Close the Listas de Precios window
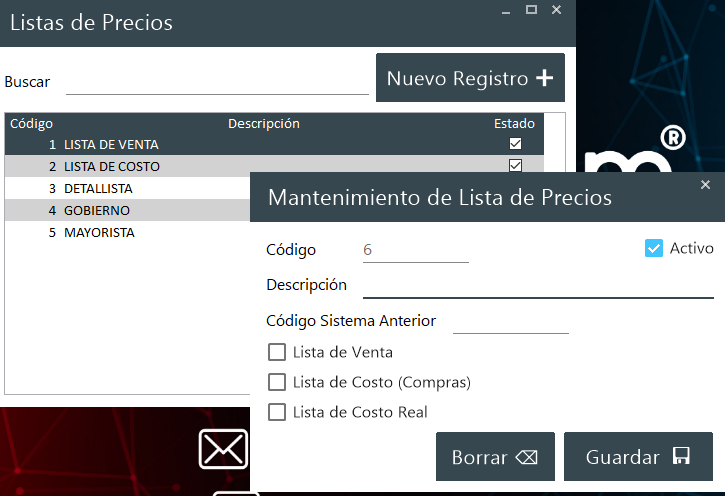 coord(557,10)
